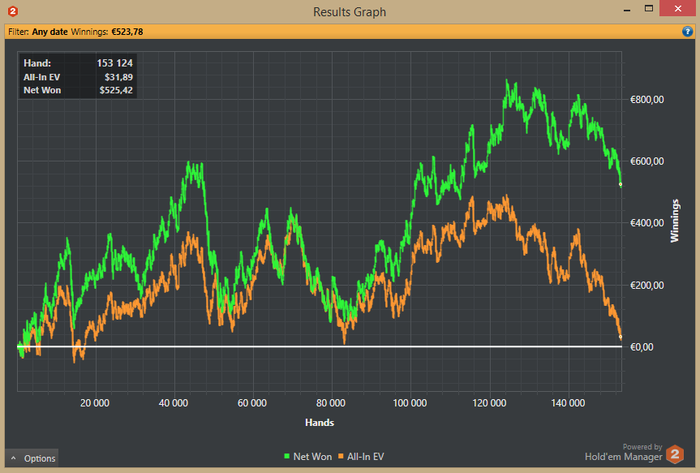Click the All-In EV line end point marker
This screenshot has width=700, height=473.
coord(621,337)
